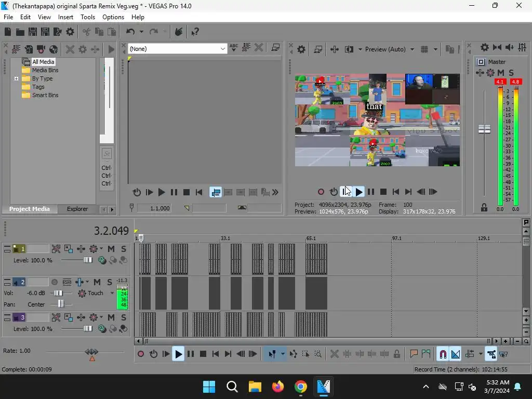Open Windows Search from the taskbar
The width and height of the screenshot is (532, 399).
point(232,387)
